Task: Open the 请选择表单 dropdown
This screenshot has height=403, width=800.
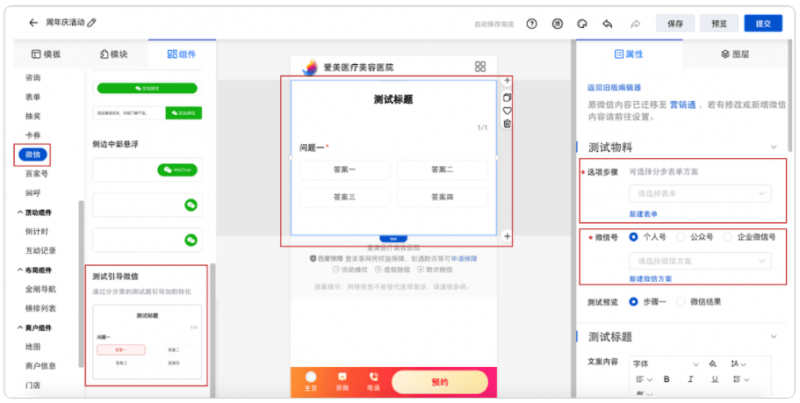Action: pyautogui.click(x=700, y=194)
